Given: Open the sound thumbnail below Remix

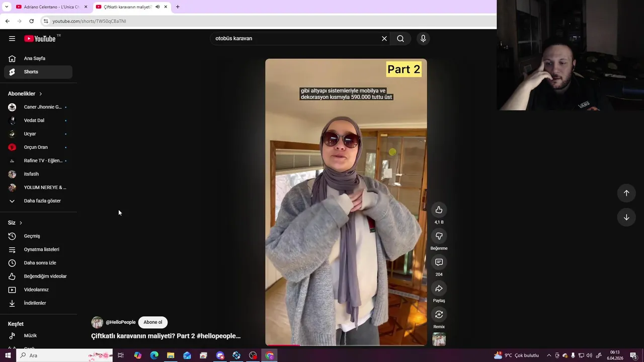Looking at the screenshot, I should pos(439,340).
